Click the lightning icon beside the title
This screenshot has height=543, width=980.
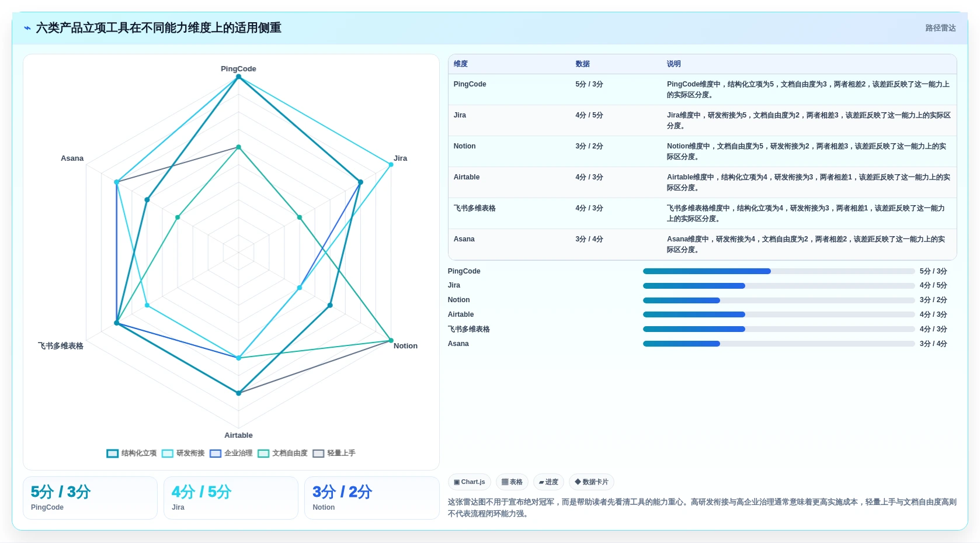(x=27, y=28)
